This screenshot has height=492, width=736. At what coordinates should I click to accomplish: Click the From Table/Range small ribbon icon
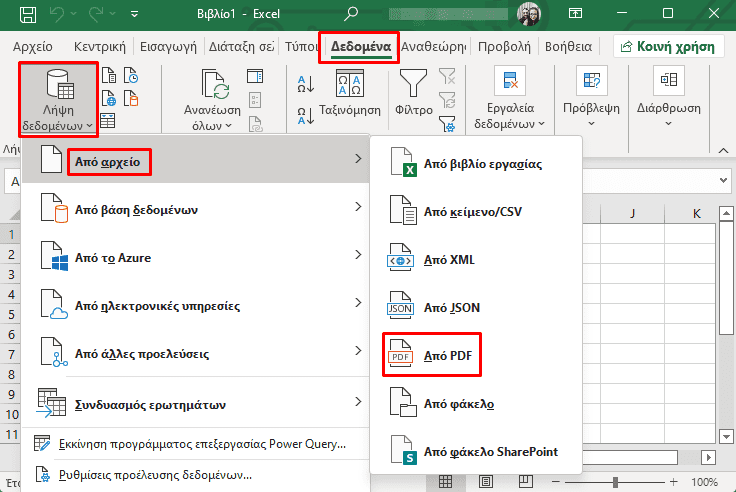coord(107,121)
